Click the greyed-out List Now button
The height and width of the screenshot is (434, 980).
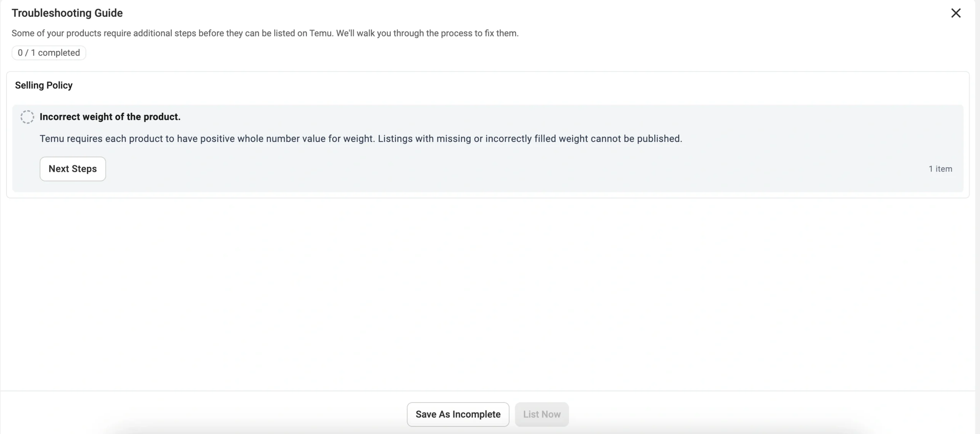(542, 414)
